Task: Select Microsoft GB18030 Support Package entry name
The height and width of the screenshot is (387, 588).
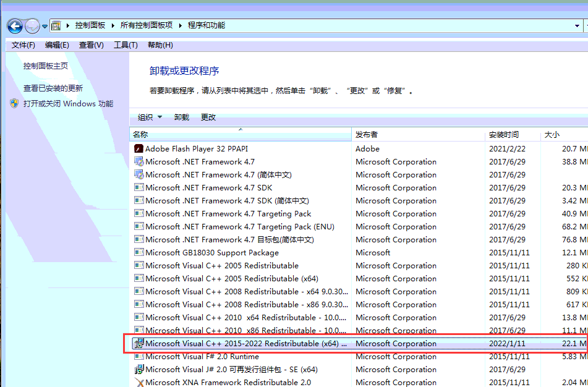Action: tap(212, 253)
